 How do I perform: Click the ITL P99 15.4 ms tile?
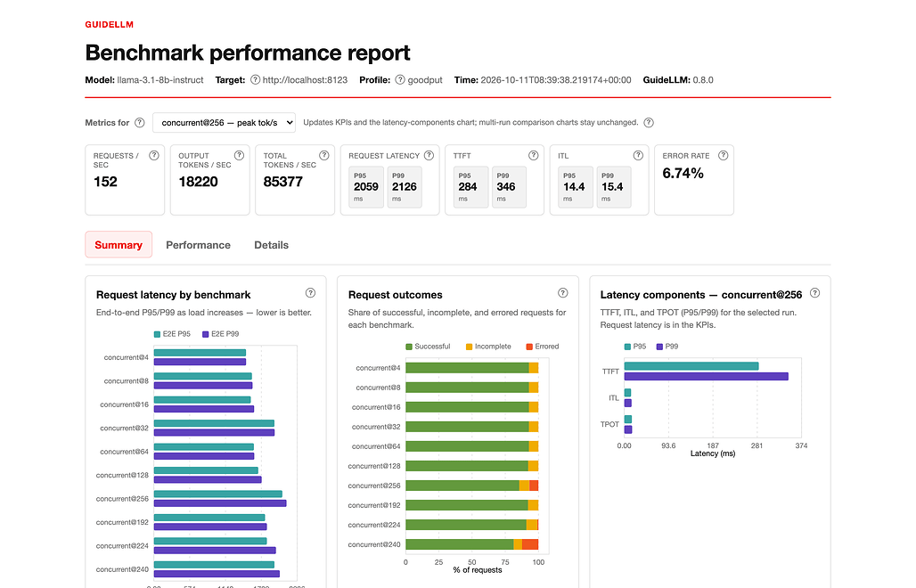(613, 187)
